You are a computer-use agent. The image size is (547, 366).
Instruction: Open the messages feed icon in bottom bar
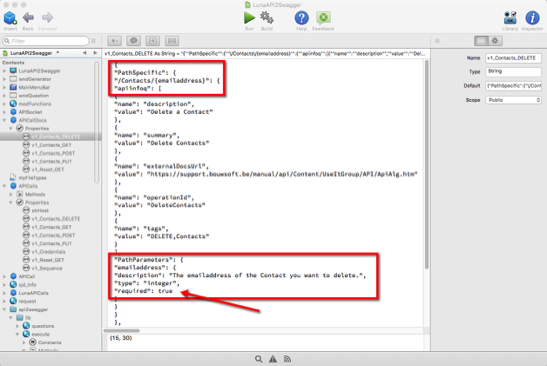click(287, 359)
